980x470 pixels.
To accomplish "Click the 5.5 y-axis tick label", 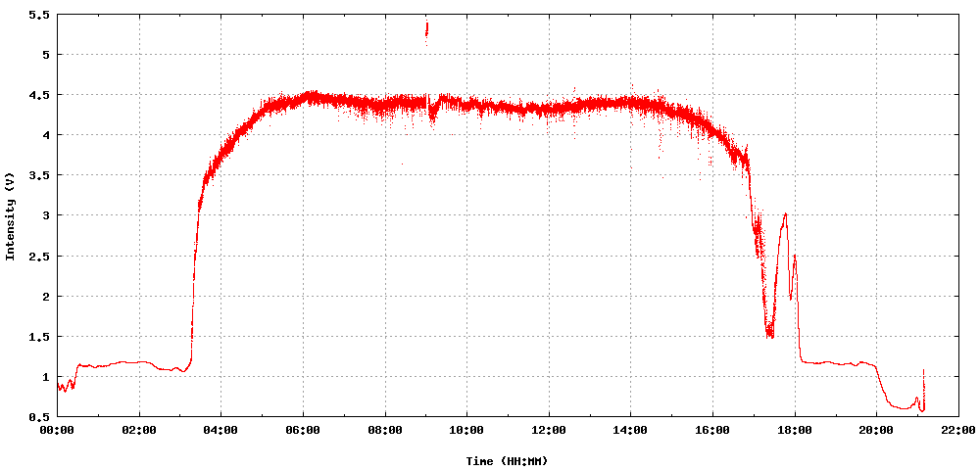I will click(x=37, y=15).
